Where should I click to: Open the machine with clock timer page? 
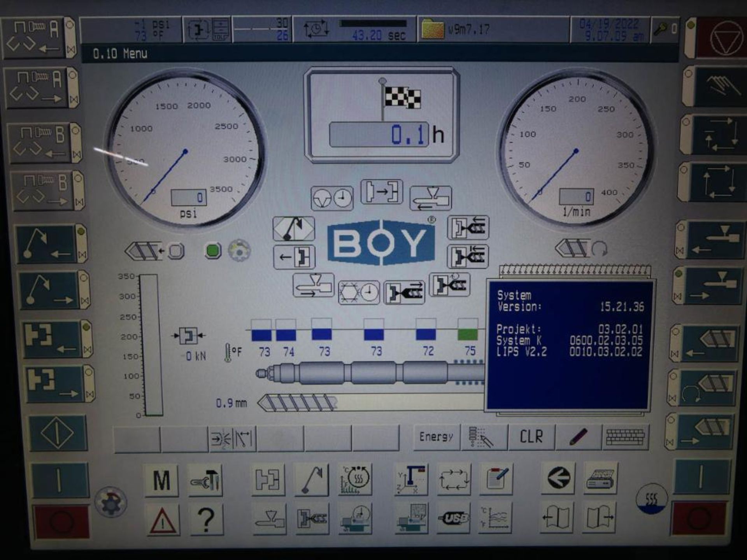point(356,518)
